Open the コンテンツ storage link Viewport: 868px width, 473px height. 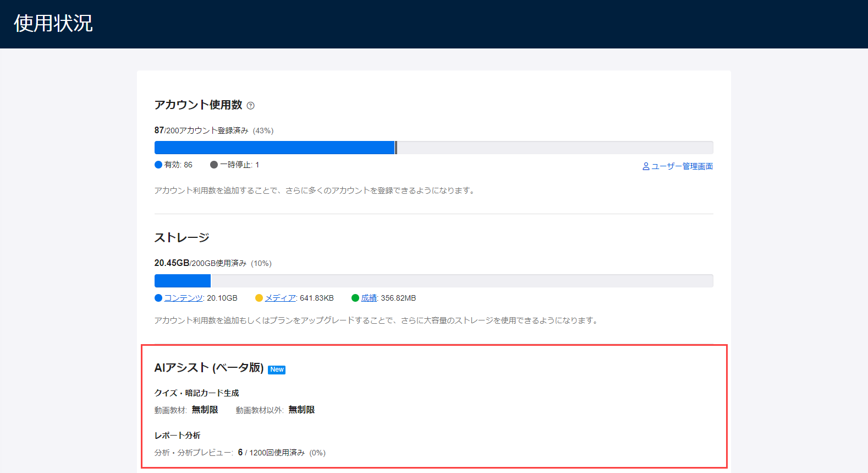click(x=184, y=298)
